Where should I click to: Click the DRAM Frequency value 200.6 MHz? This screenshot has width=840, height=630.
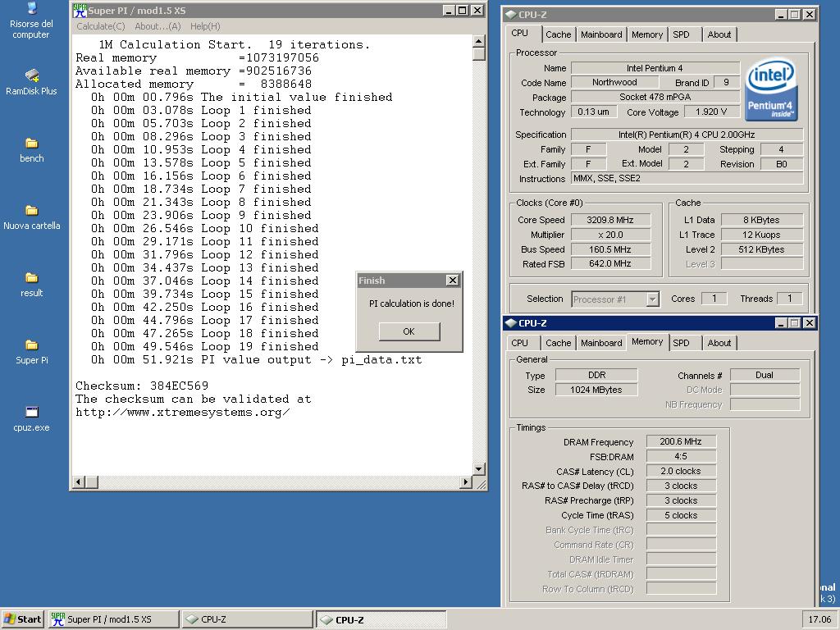point(681,441)
